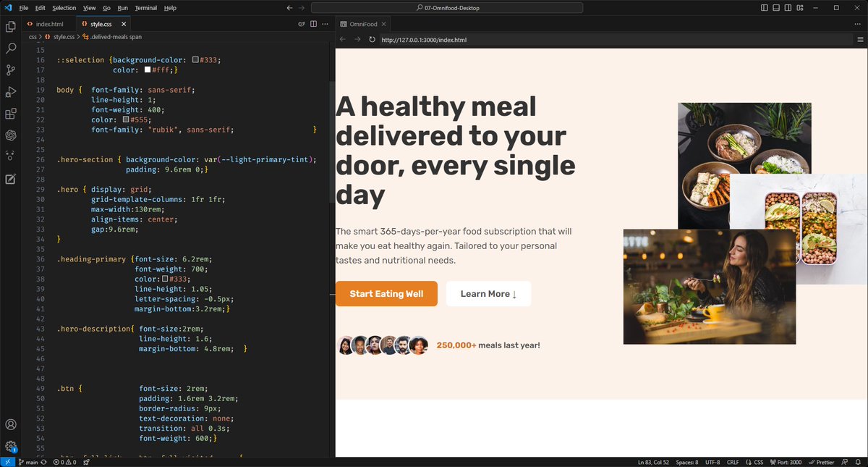The image size is (868, 467).
Task: Click the remote window status icon
Action: coord(7,462)
